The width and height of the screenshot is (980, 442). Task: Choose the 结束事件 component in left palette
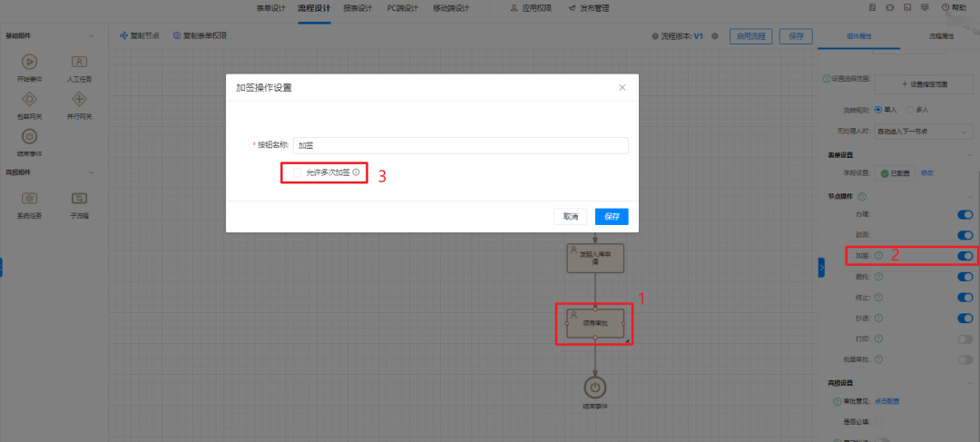29,142
